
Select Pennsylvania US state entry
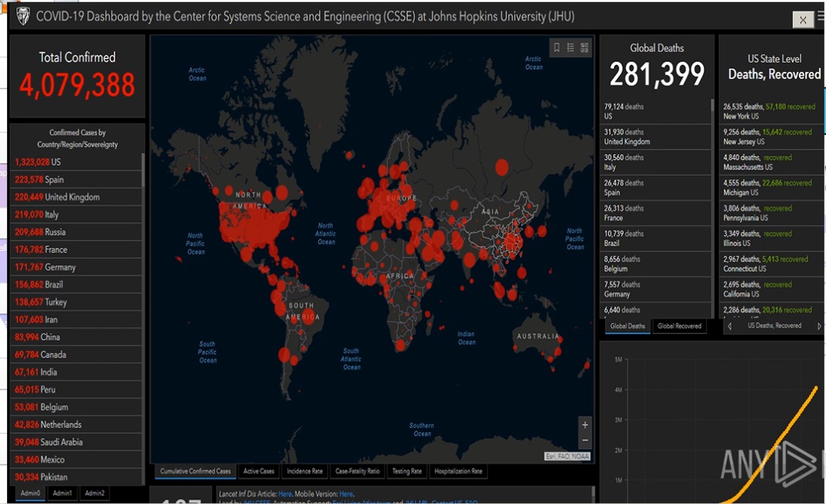click(x=772, y=213)
